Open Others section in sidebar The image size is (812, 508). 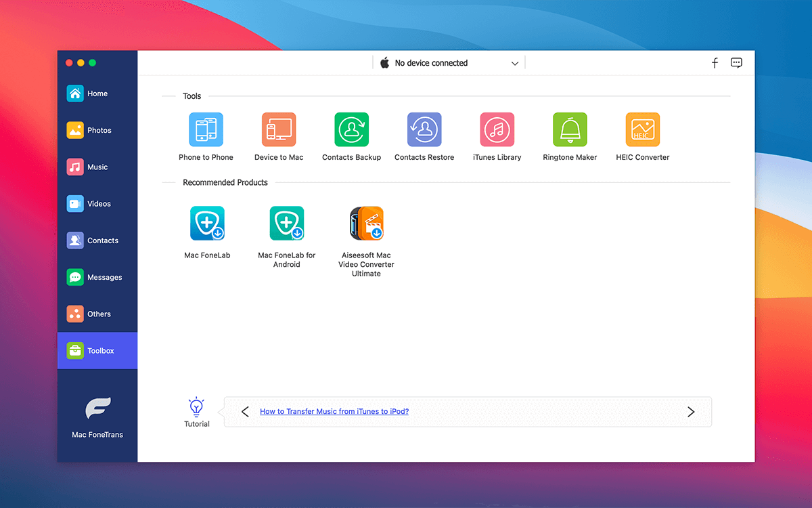(x=97, y=314)
